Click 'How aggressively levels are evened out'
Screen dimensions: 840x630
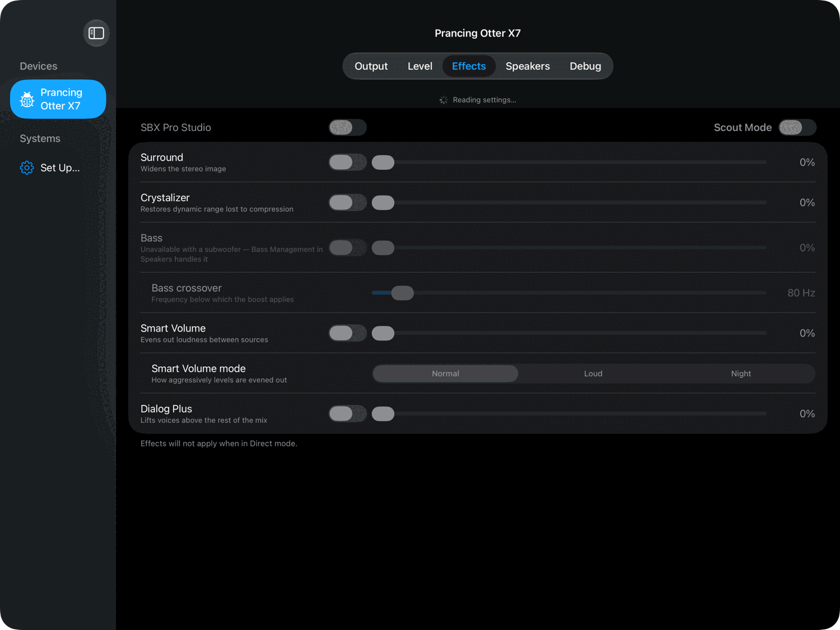coord(219,380)
